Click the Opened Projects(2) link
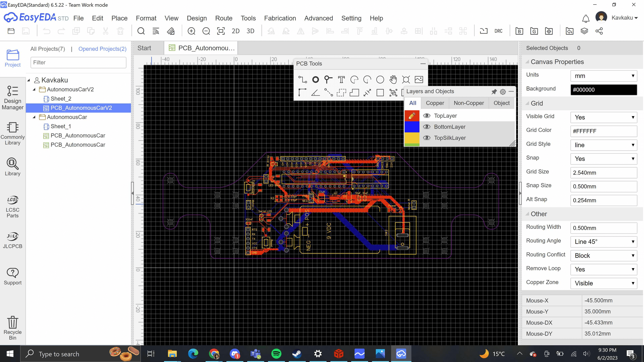 (x=102, y=49)
